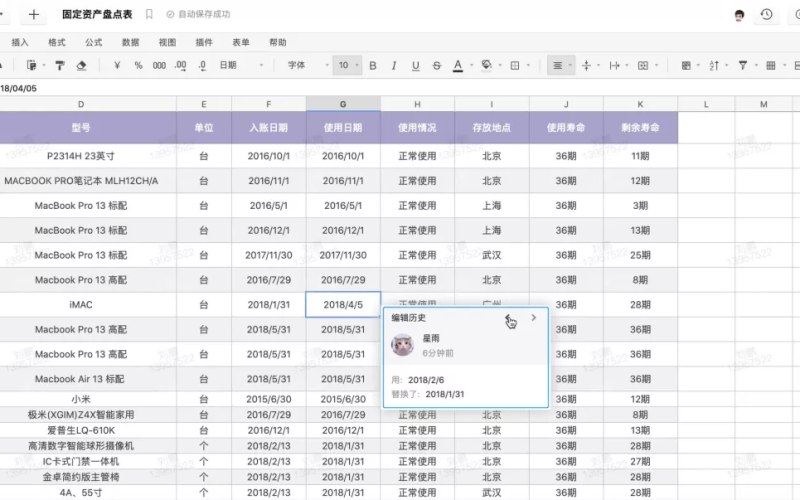Select column G header
This screenshot has height=500, width=800.
click(343, 104)
